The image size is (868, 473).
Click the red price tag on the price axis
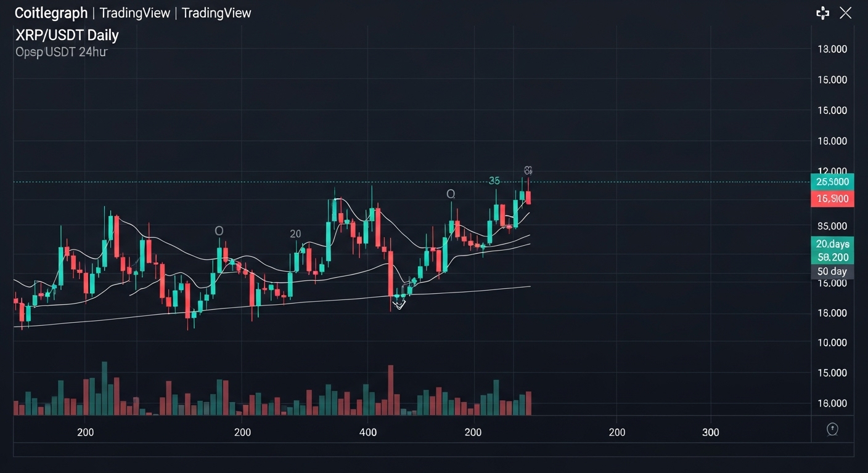832,198
